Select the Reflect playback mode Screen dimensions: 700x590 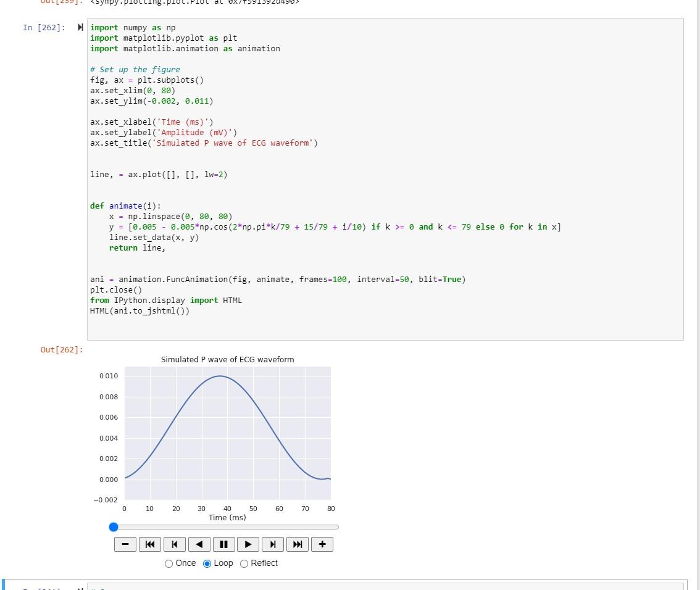(244, 563)
